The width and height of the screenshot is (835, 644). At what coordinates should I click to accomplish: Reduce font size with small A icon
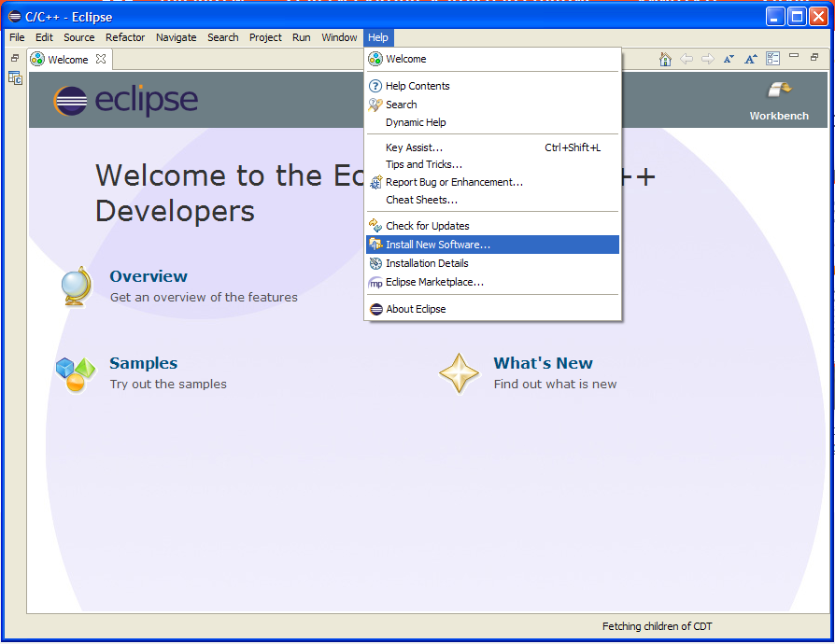pos(729,59)
